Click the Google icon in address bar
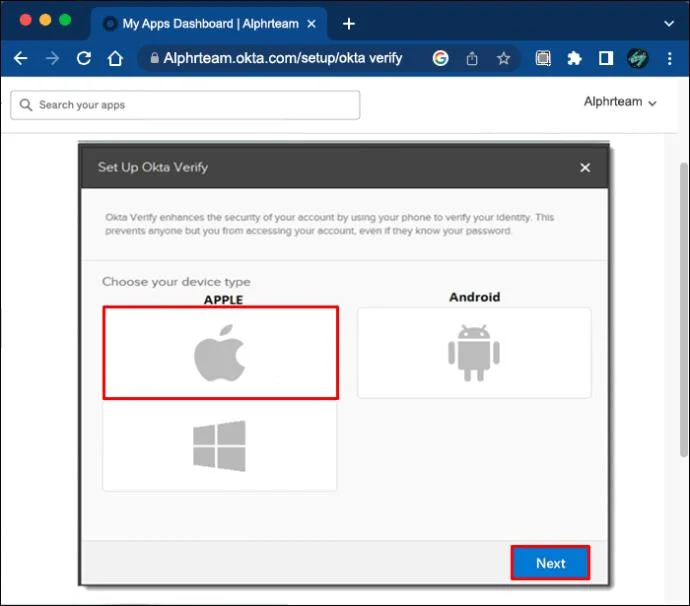The width and height of the screenshot is (690, 606). point(440,58)
